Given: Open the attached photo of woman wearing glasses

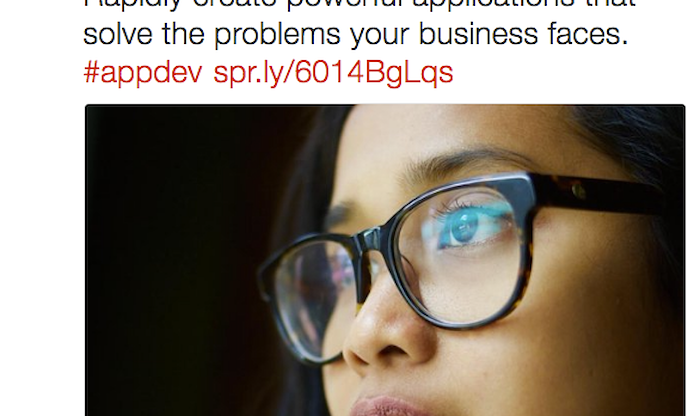Looking at the screenshot, I should coord(385,260).
